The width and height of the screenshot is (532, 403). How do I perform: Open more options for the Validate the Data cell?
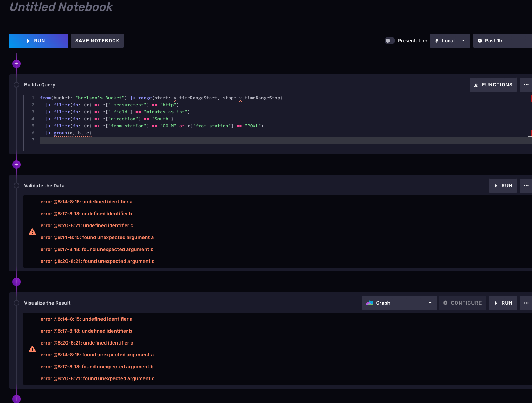point(527,186)
